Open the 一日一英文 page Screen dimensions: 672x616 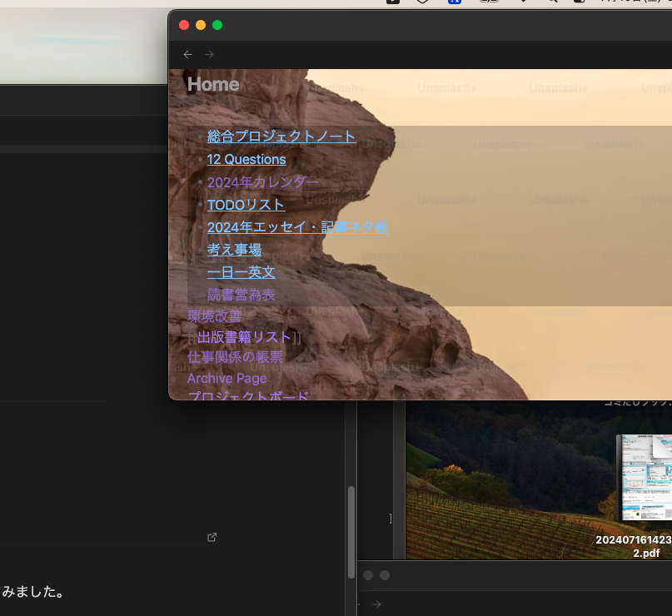pos(241,272)
